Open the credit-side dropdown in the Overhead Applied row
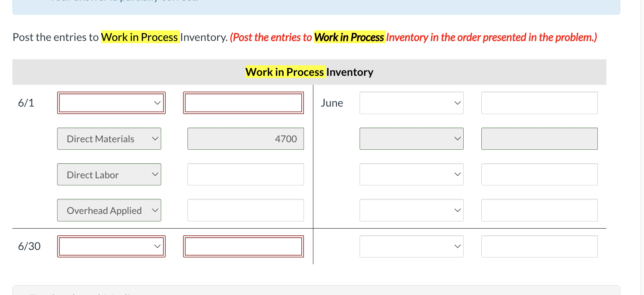Viewport: 644px width, 295px height. [x=411, y=210]
